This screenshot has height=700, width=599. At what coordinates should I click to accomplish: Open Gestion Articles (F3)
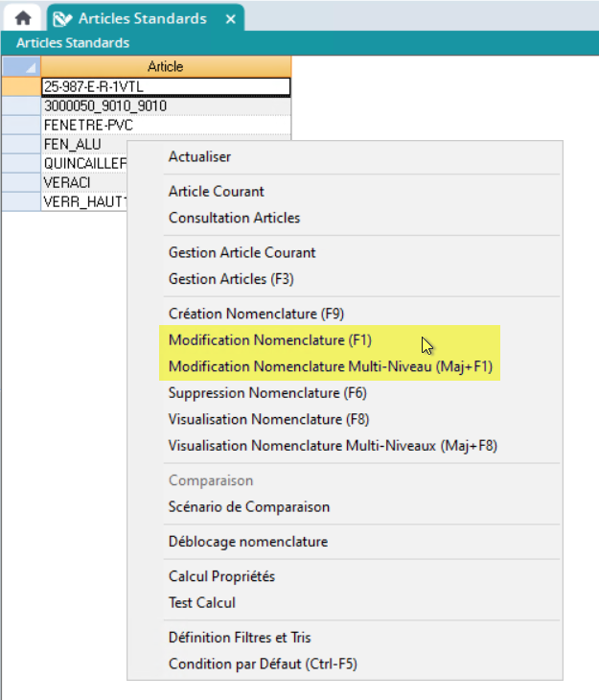coord(231,279)
